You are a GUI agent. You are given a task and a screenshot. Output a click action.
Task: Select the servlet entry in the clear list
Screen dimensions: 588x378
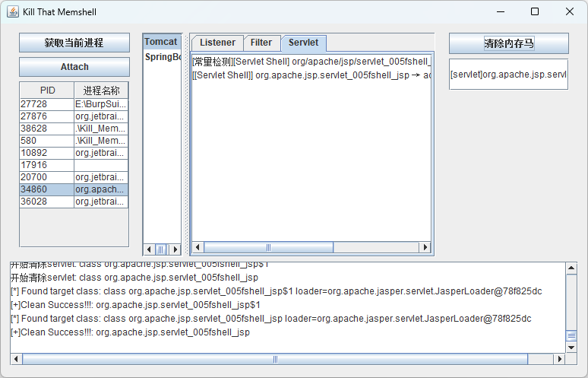[x=508, y=75]
